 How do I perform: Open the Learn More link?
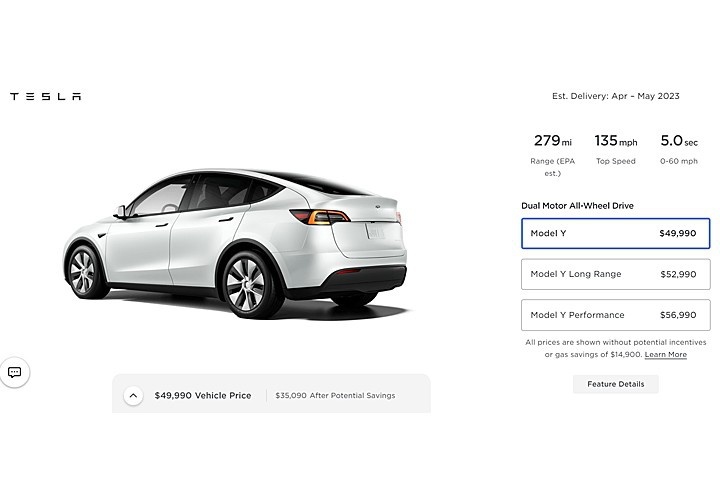(665, 355)
